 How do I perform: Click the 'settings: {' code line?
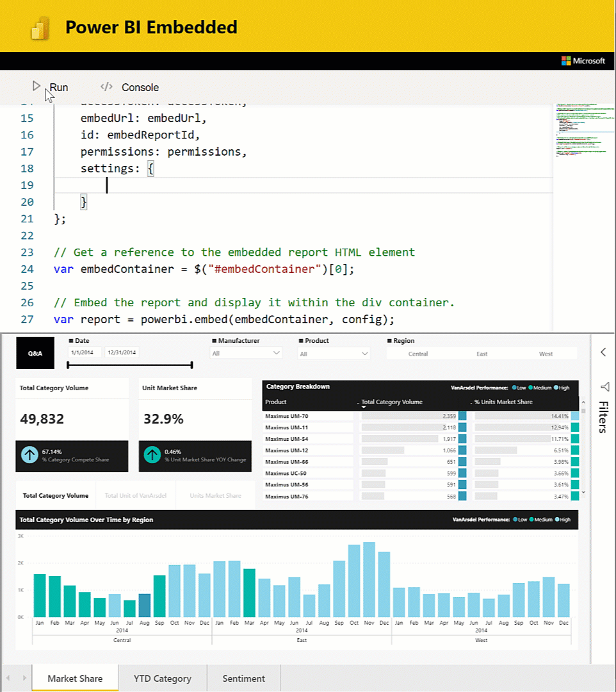[x=117, y=169]
